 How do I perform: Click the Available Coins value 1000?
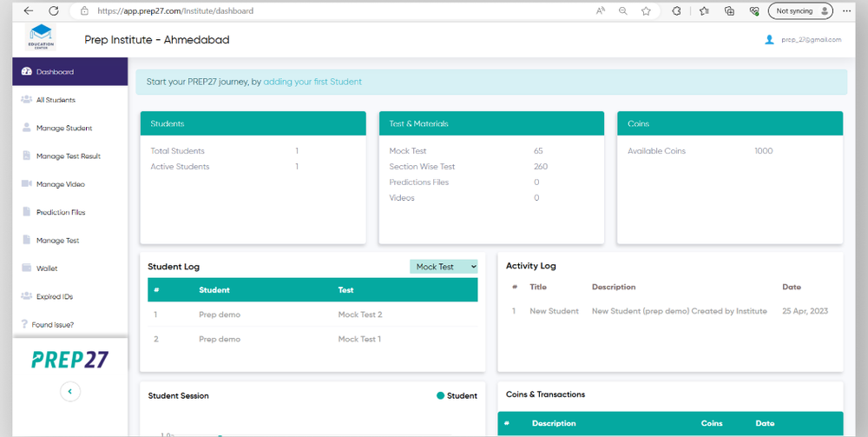(763, 150)
